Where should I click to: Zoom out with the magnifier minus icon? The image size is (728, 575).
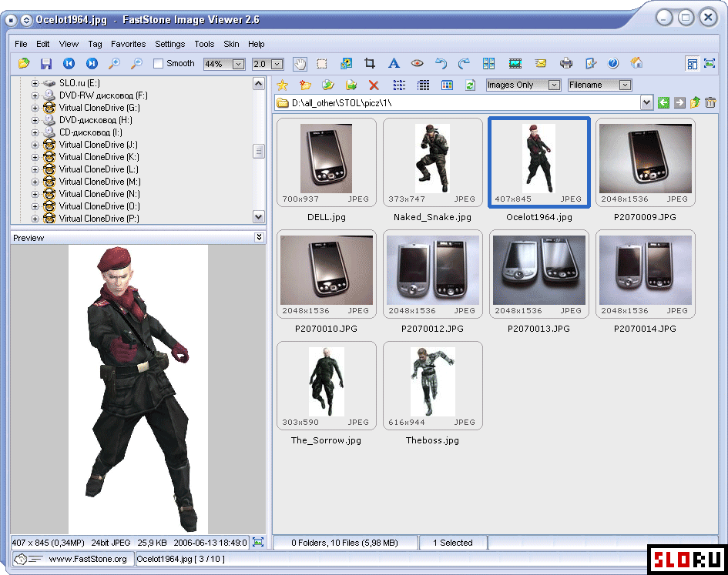[x=136, y=63]
